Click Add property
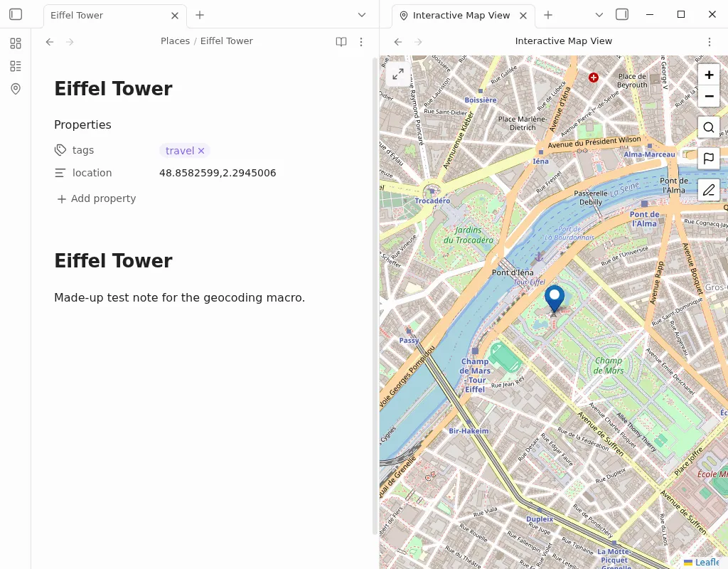Viewport: 728px width, 569px height. [96, 198]
